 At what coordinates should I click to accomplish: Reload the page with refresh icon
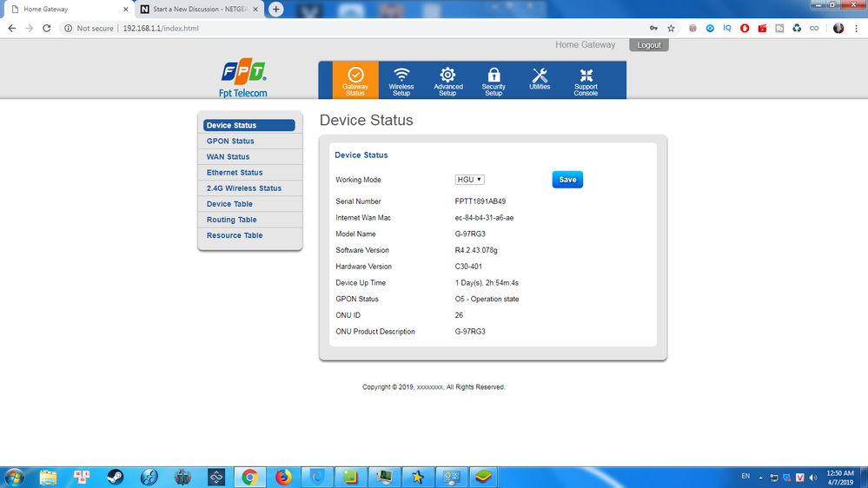(47, 29)
